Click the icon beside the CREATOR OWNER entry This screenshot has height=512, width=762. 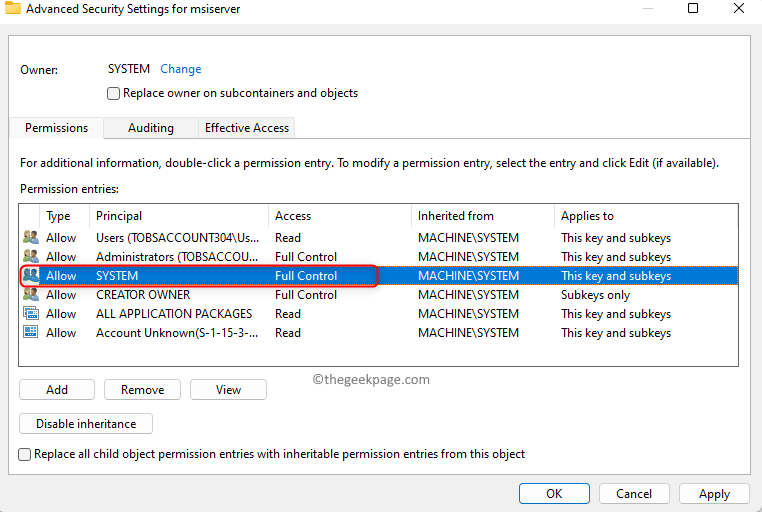[x=30, y=295]
